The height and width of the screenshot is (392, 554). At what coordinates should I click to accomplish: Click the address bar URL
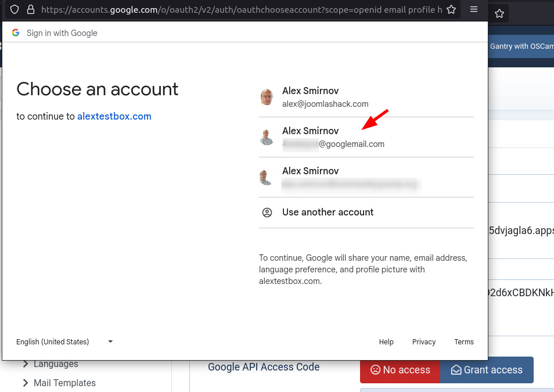coord(242,9)
